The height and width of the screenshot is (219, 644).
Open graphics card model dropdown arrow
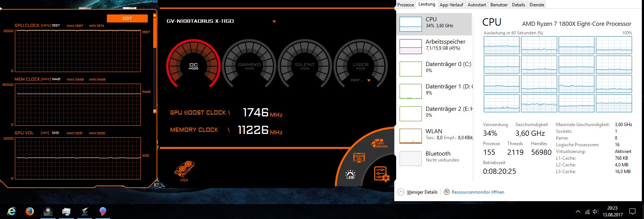tap(274, 21)
